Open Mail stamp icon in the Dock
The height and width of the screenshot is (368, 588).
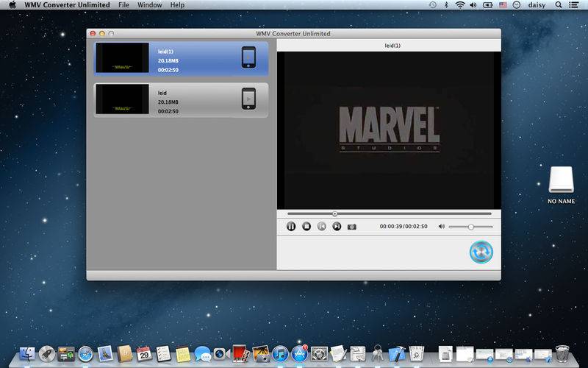click(x=105, y=354)
